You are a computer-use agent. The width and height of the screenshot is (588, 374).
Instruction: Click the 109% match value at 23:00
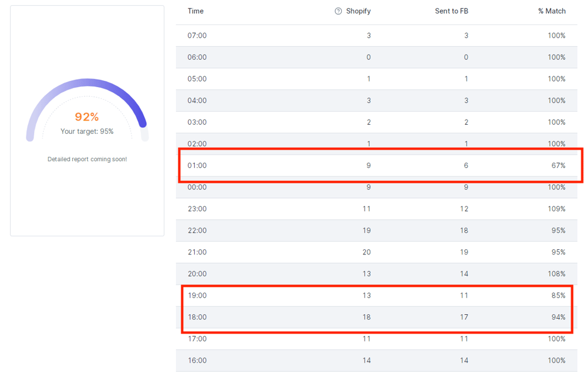[557, 209]
